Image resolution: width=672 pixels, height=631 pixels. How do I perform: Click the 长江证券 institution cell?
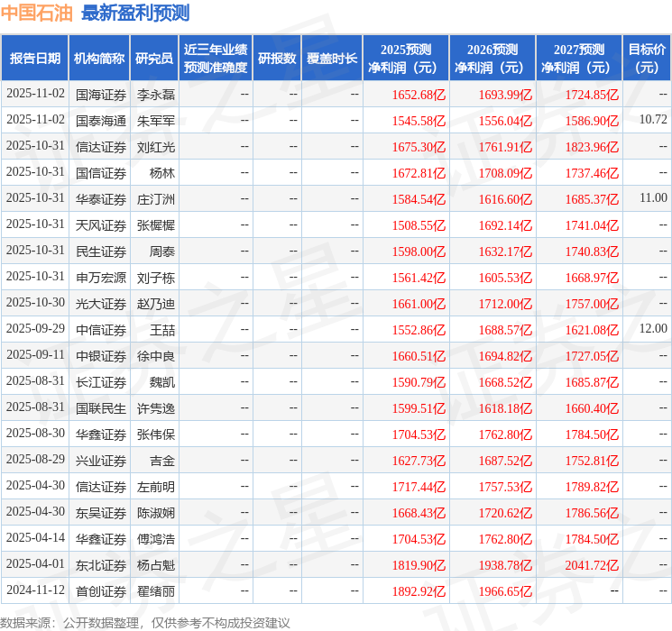tap(101, 382)
